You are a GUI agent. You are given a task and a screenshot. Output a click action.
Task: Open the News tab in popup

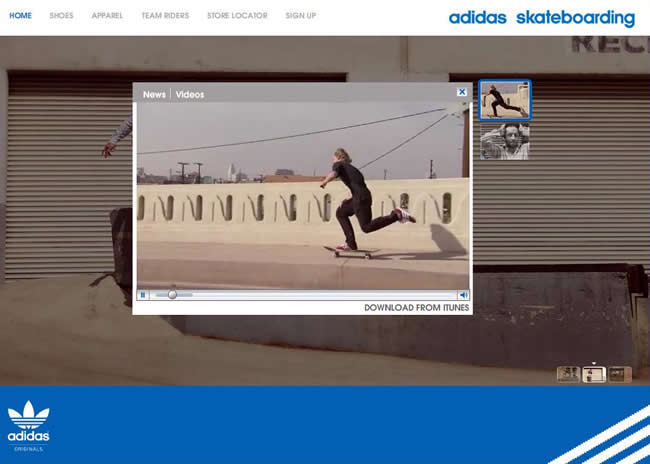(154, 95)
